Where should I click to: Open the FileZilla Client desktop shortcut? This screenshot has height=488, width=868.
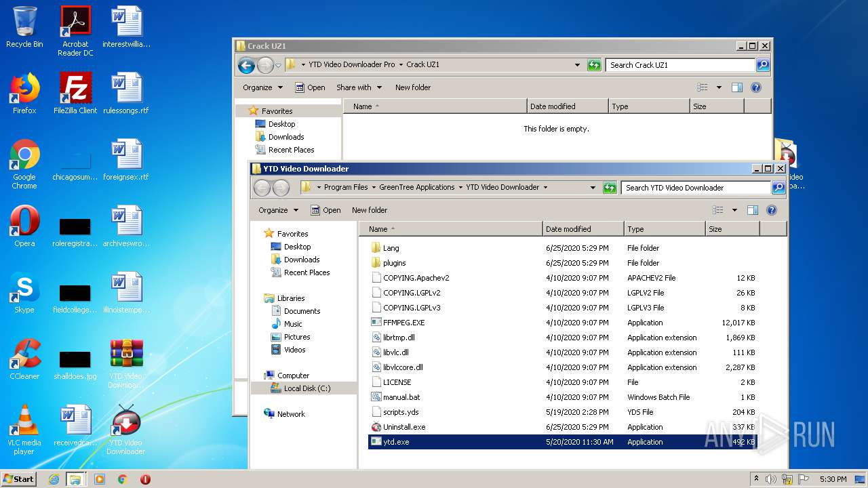click(x=75, y=94)
